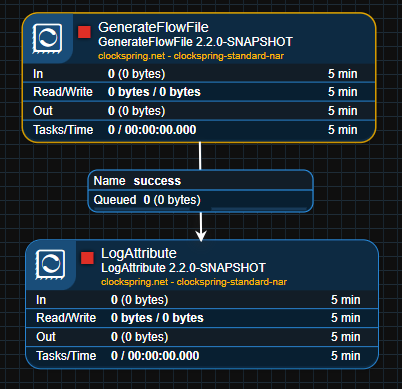
Task: Click the LogAttribute processor name
Action: point(139,253)
